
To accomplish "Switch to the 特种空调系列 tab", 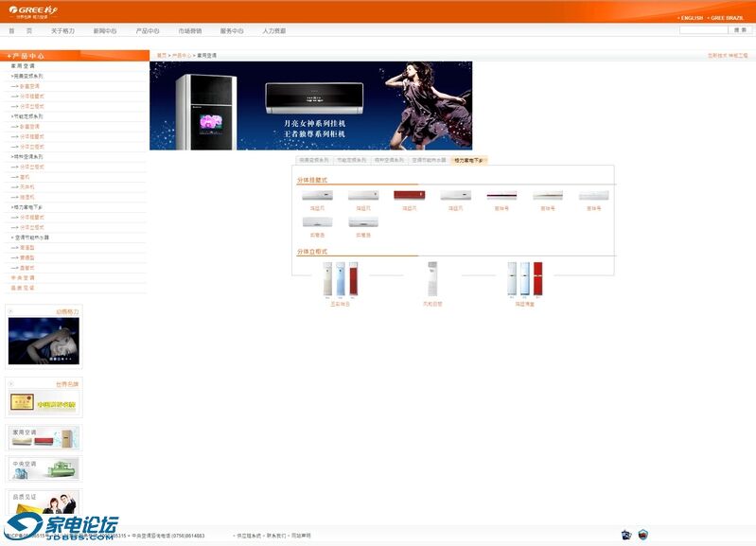I will 389,160.
